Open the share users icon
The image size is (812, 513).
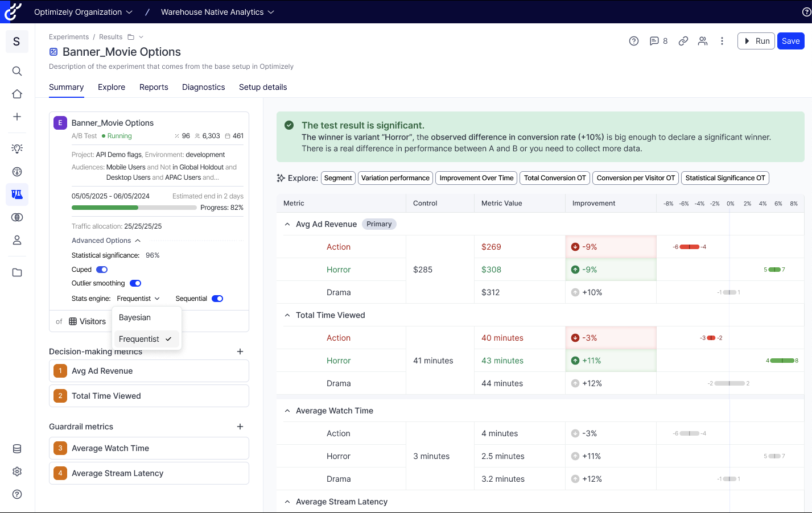point(703,41)
